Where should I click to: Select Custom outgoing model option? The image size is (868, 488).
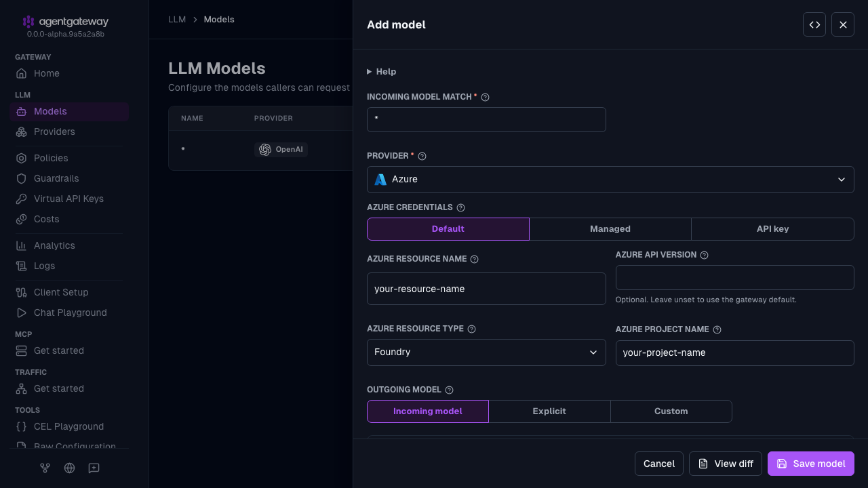[671, 411]
